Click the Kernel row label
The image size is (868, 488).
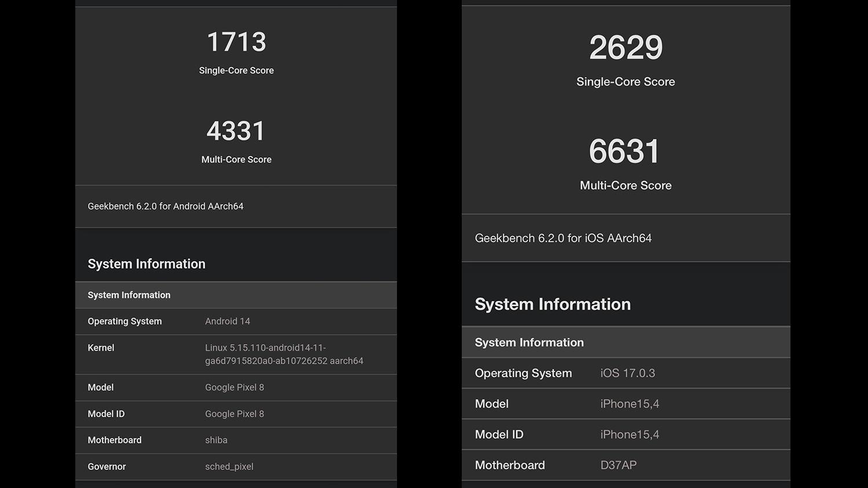pos(101,348)
